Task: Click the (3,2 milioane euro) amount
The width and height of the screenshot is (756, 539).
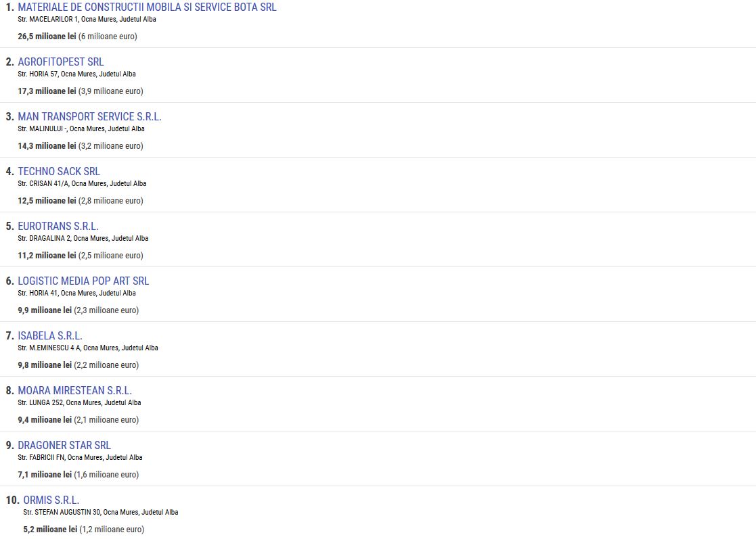Action: 111,146
